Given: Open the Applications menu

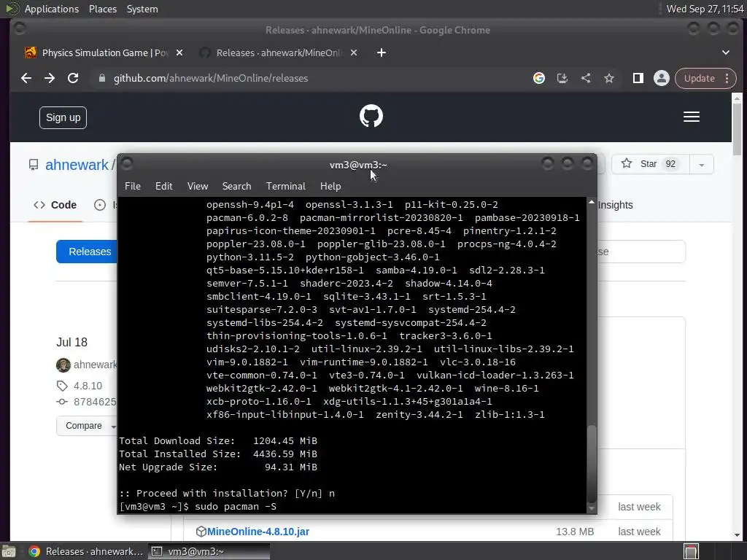Looking at the screenshot, I should 52,9.
